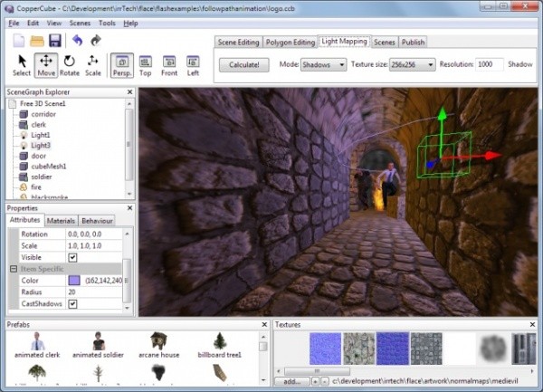The width and height of the screenshot is (543, 392).
Task: Switch to Left view
Action: 193,65
